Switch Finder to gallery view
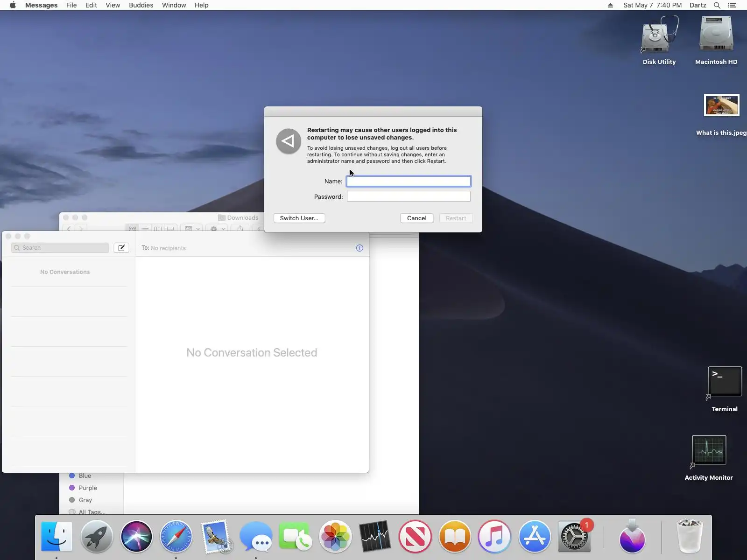The width and height of the screenshot is (747, 560). pyautogui.click(x=170, y=229)
